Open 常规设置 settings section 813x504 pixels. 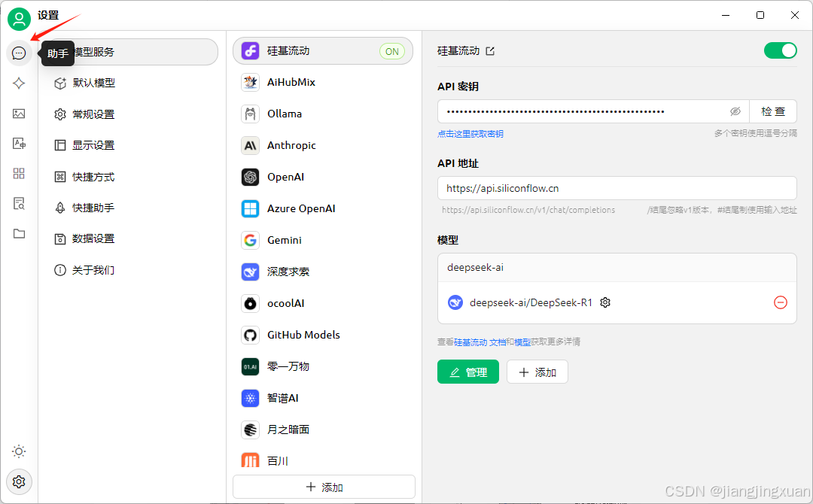tap(133, 114)
